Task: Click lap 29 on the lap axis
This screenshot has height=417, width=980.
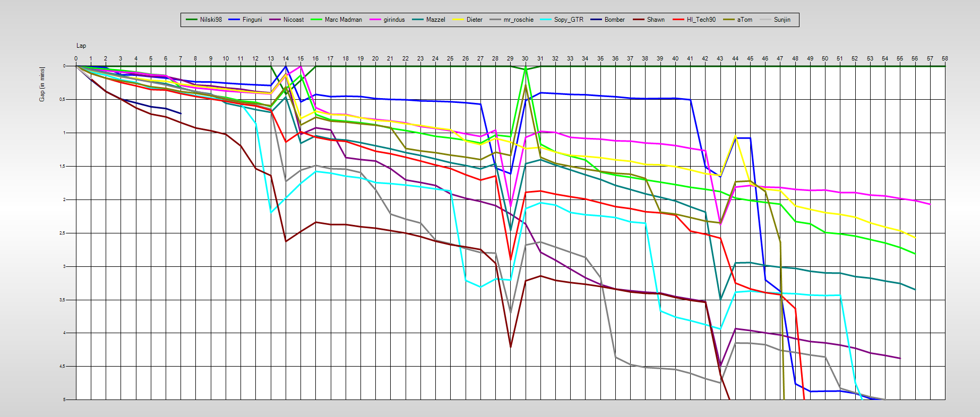Action: (510, 58)
